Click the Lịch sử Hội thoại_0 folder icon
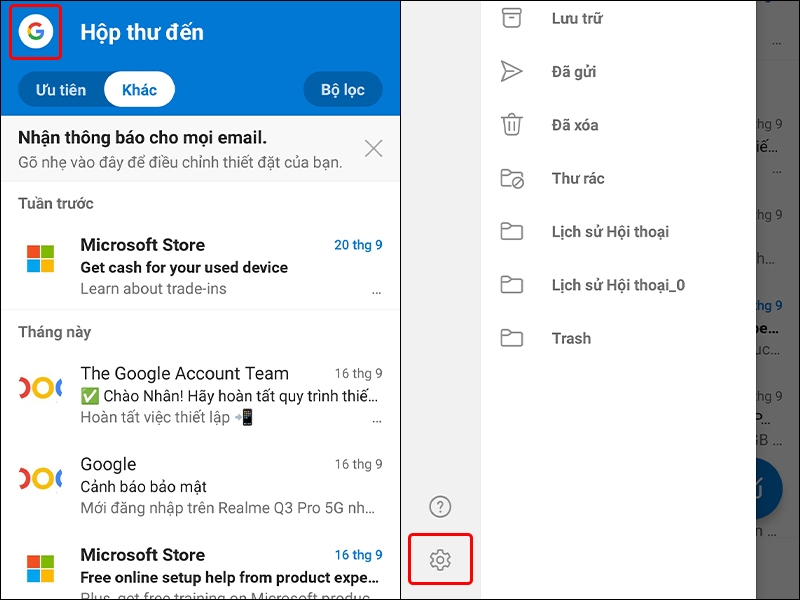The width and height of the screenshot is (800, 600). [x=511, y=285]
